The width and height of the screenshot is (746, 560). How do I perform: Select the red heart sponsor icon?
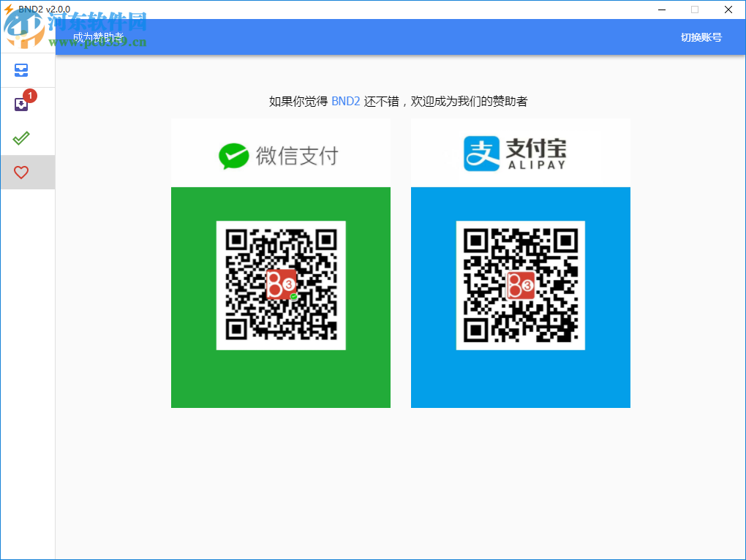click(20, 172)
